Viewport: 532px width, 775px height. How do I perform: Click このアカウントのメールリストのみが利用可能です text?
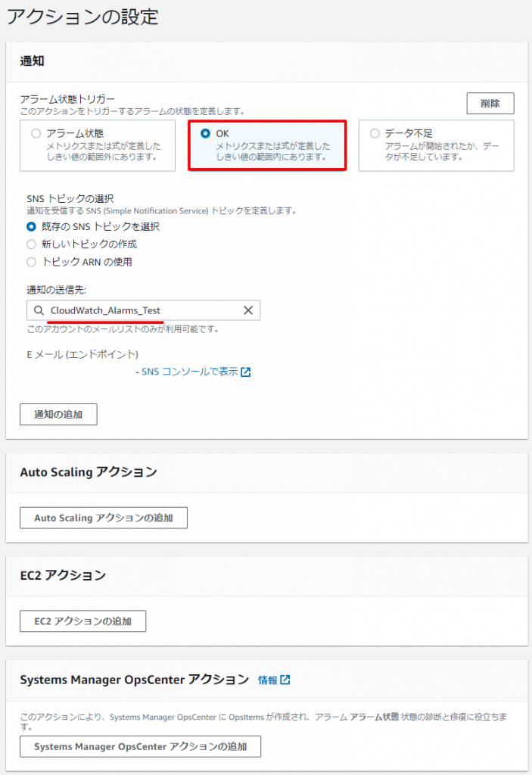(x=123, y=329)
